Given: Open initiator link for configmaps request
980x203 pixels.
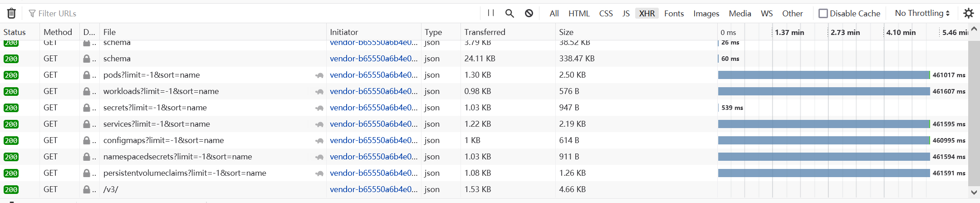Looking at the screenshot, I should pyautogui.click(x=374, y=140).
